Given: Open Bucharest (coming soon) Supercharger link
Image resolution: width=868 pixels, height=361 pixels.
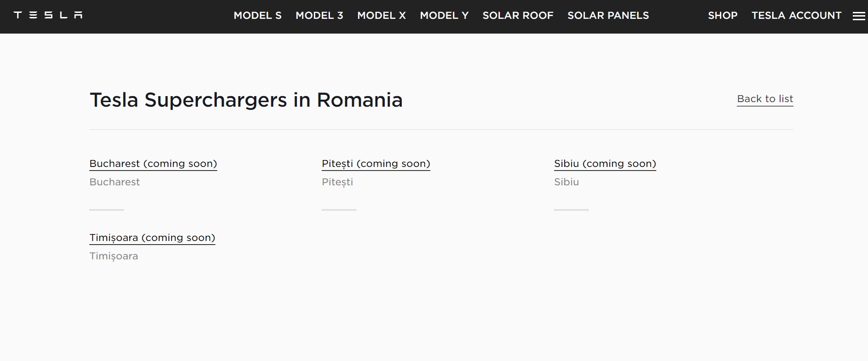Looking at the screenshot, I should [x=153, y=164].
